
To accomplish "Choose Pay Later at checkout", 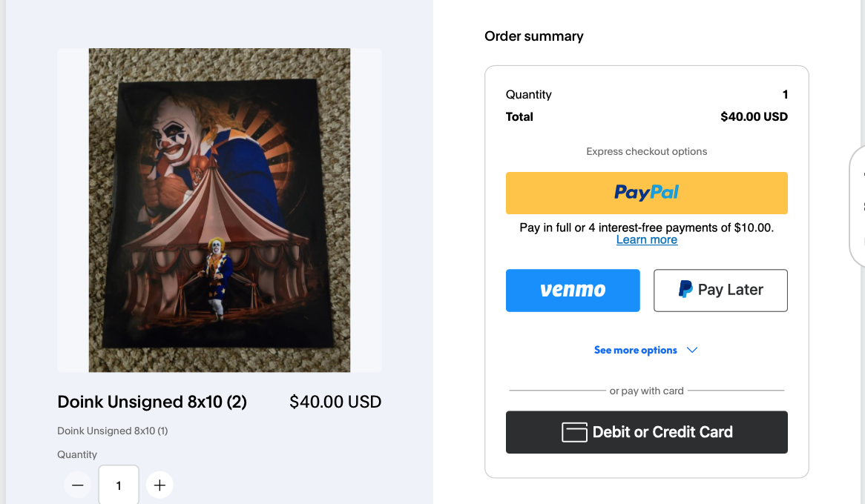I will point(720,291).
